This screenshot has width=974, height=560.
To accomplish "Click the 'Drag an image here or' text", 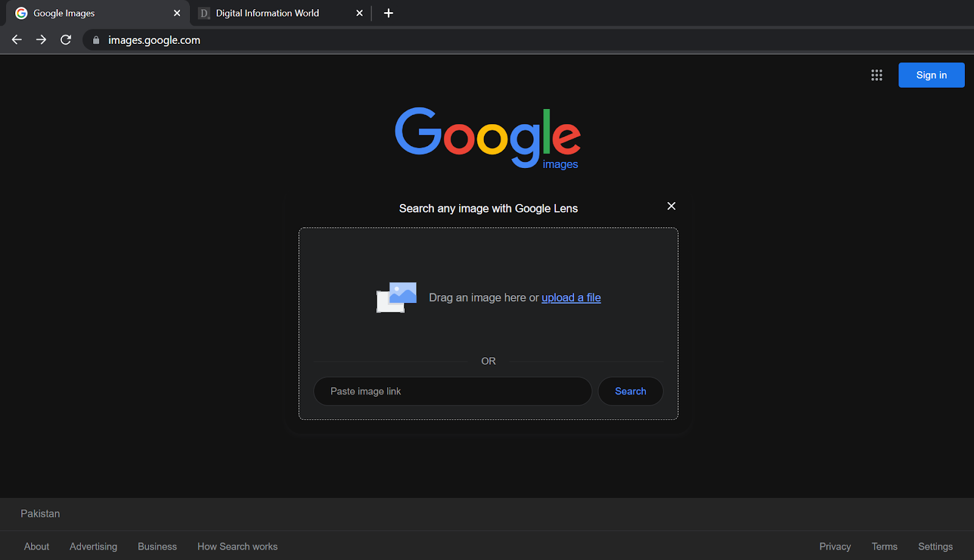I will point(484,298).
